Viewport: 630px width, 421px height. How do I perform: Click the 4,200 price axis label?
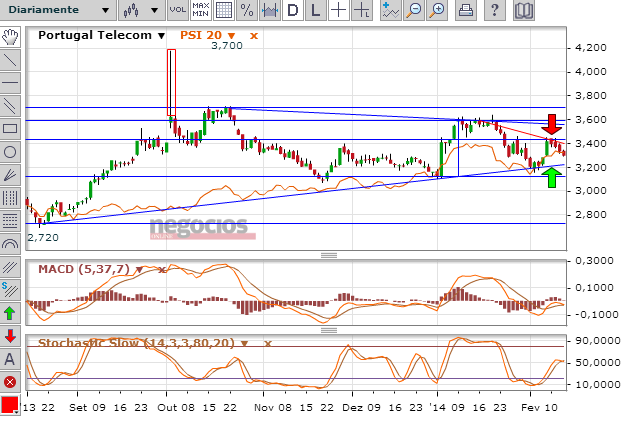click(591, 48)
